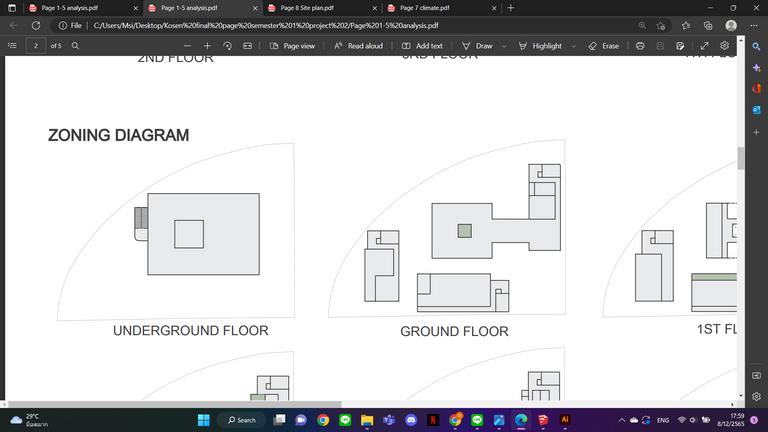768x432 pixels.
Task: Open the Page view options
Action: (292, 46)
